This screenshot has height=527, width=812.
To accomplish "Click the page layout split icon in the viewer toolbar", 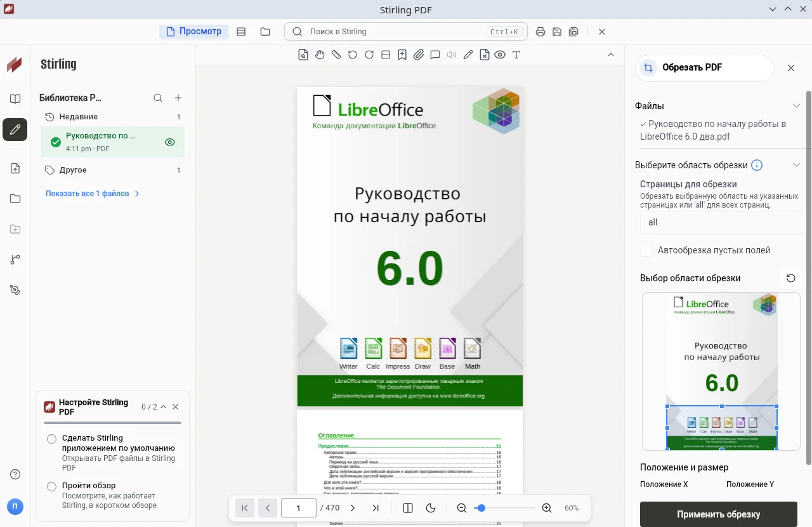I will (386, 55).
